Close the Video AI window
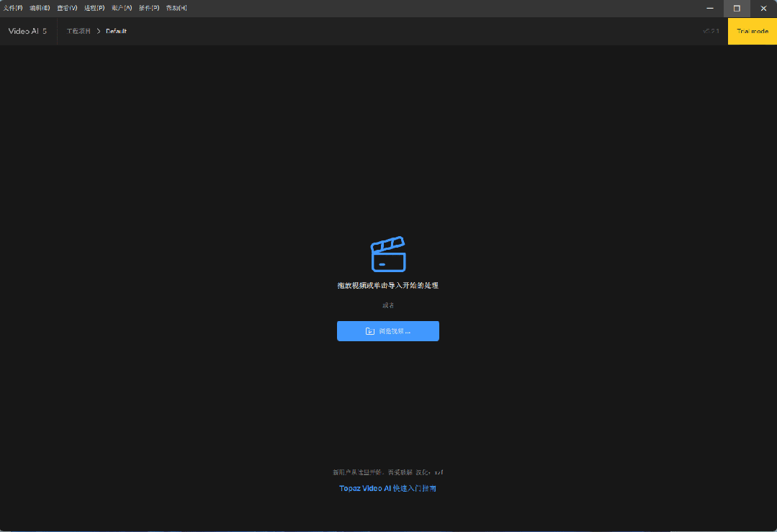Viewport: 777px width, 532px height. coord(763,9)
